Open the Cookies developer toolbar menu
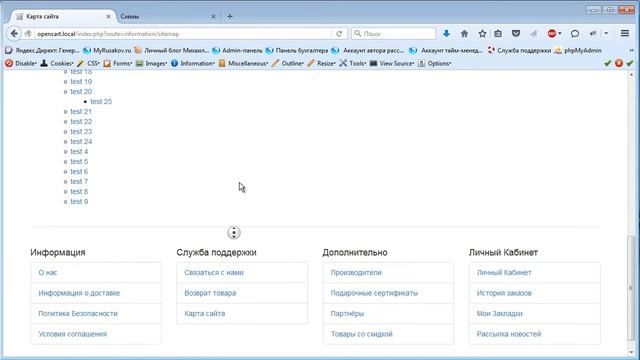The height and width of the screenshot is (360, 640). (x=57, y=63)
